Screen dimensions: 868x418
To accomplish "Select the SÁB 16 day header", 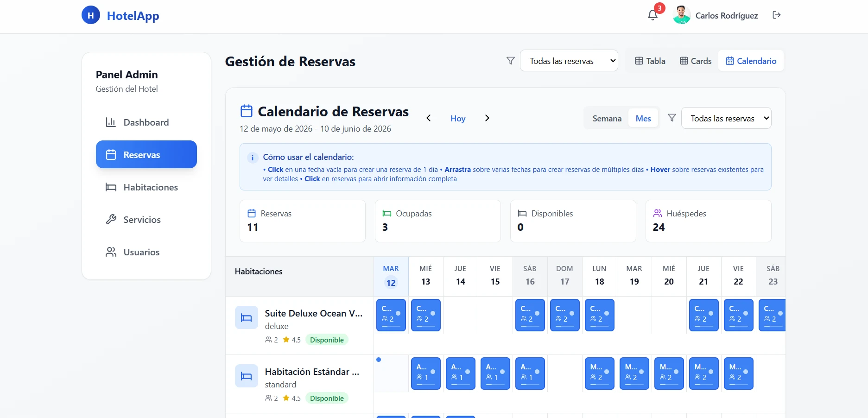I will 530,276.
